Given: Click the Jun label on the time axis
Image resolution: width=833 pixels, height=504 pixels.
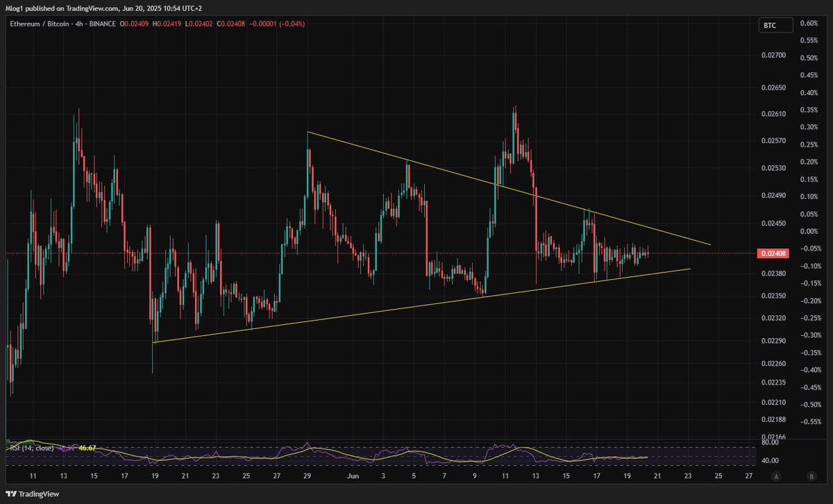Looking at the screenshot, I should tap(352, 477).
